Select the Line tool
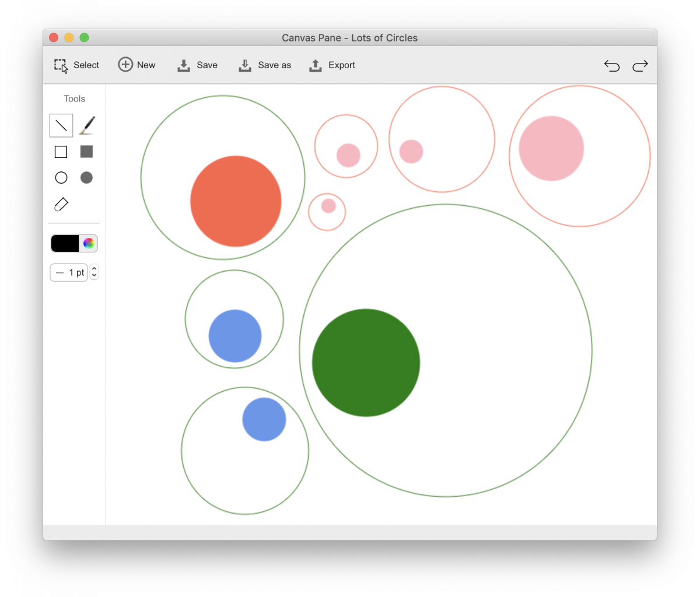This screenshot has width=700, height=597. pyautogui.click(x=61, y=125)
